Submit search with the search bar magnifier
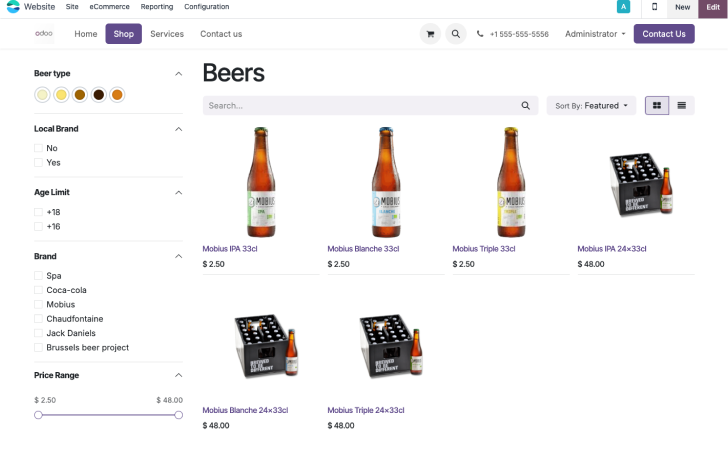728x453 pixels. click(526, 105)
